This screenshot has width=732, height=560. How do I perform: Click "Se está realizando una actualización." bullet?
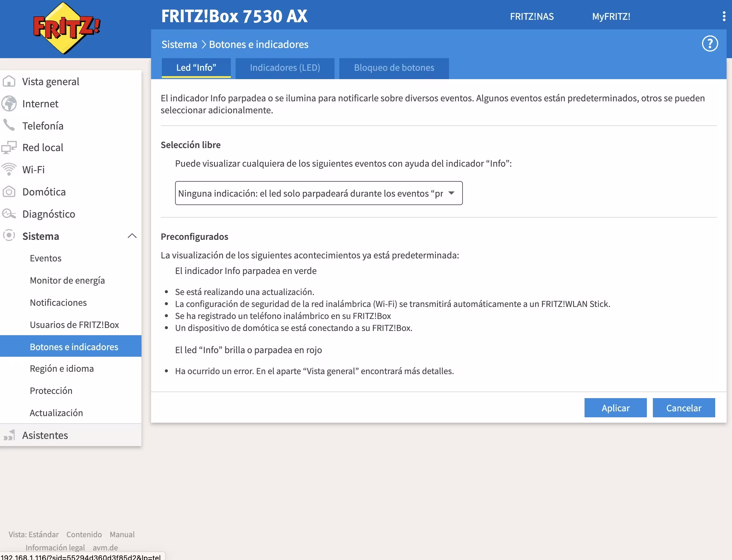[x=245, y=292]
